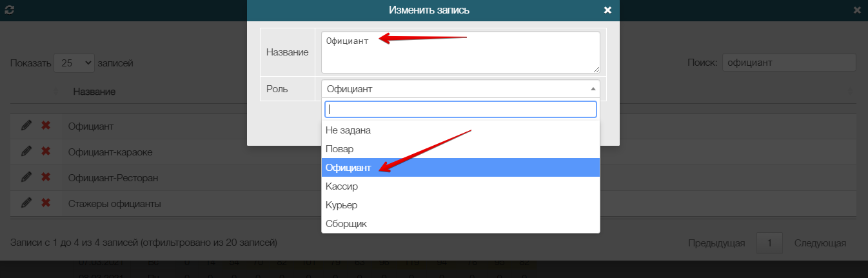The image size is (868, 278).
Task: Click the pencil edit icon for Официант
Action: (26, 126)
